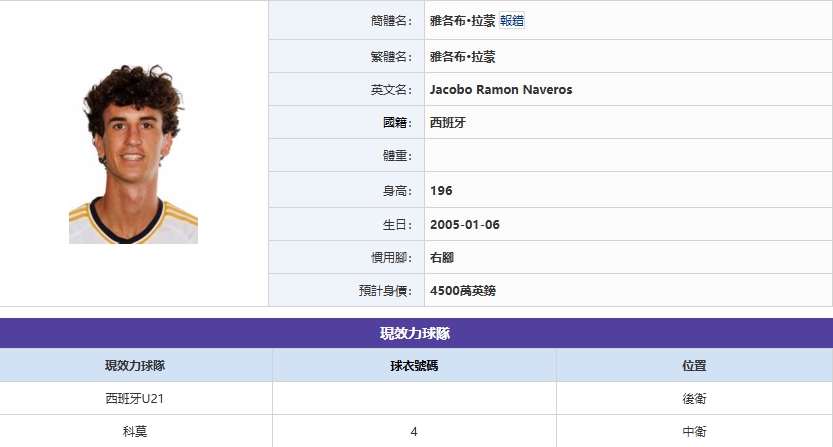Click the 國籍 label

point(397,123)
